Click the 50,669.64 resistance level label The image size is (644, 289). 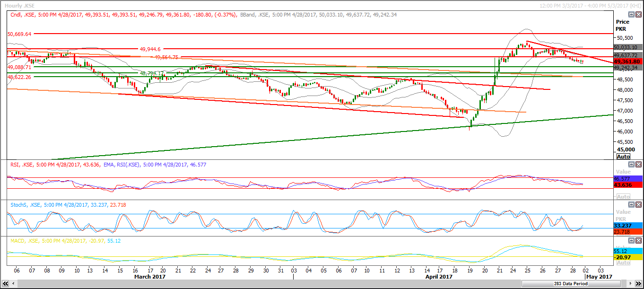click(x=19, y=34)
